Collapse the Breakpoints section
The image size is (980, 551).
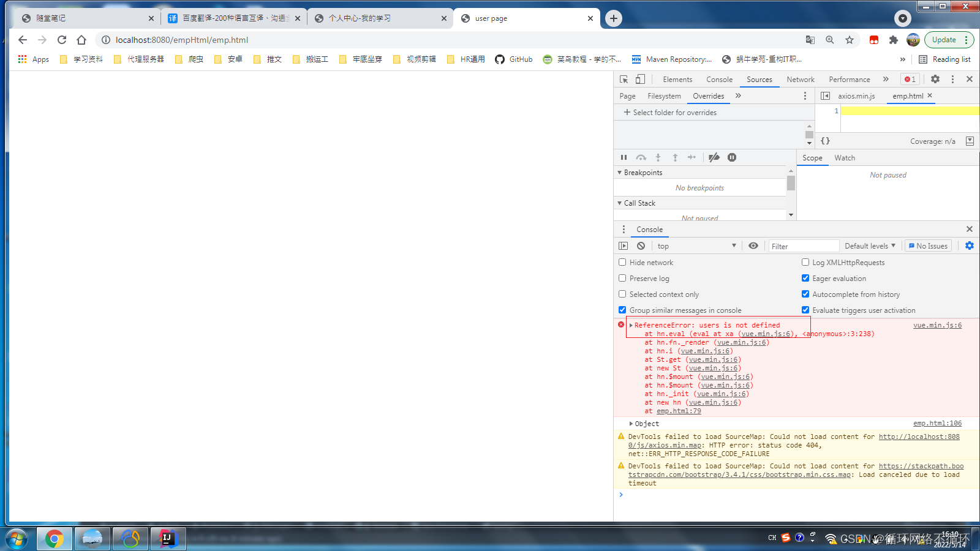[x=620, y=172]
